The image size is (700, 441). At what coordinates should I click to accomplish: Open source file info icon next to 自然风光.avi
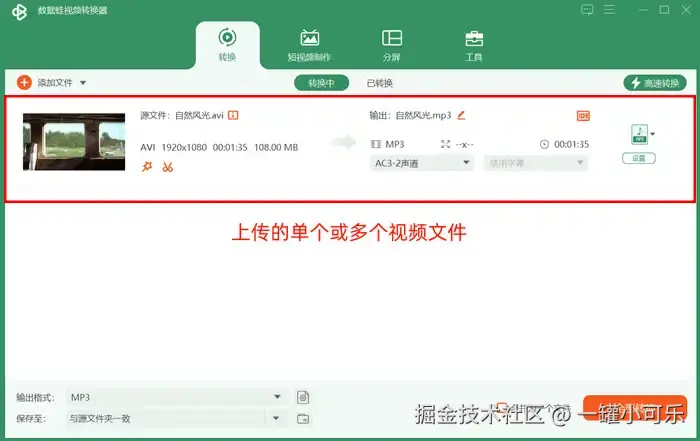click(233, 115)
